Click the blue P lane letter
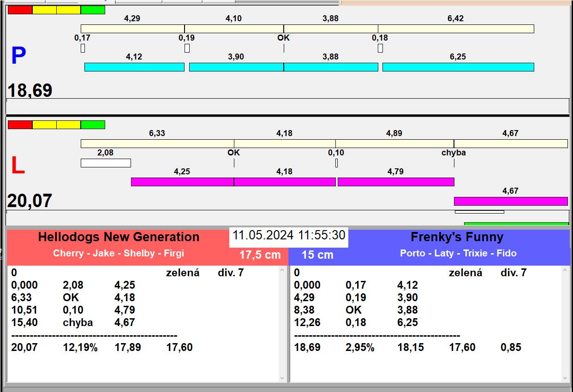 pyautogui.click(x=18, y=56)
